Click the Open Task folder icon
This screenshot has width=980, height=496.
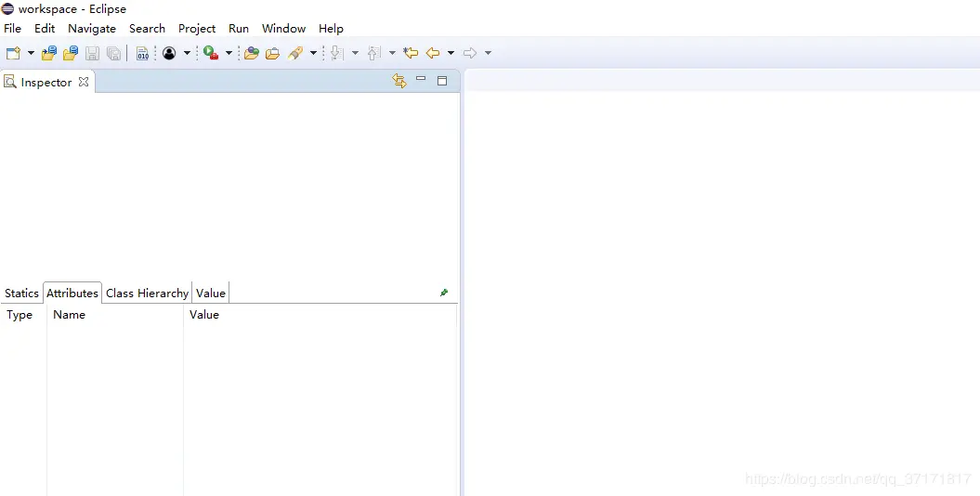272,53
